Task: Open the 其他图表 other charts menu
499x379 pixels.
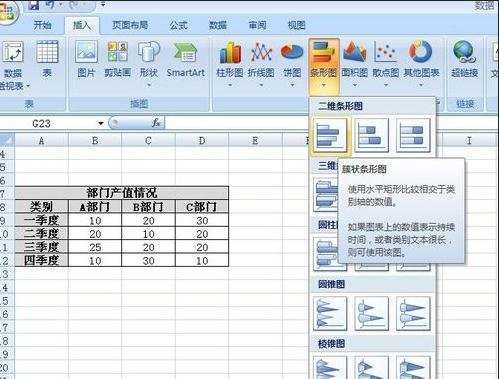Action: pos(421,64)
